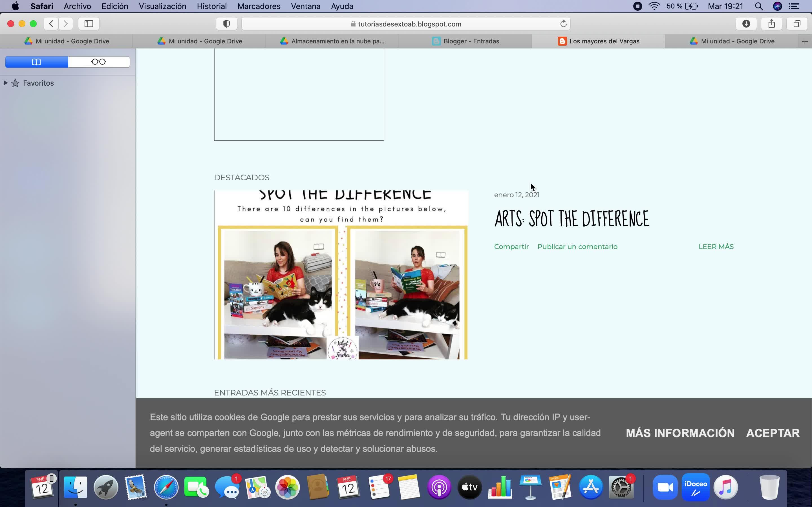The image size is (812, 507).
Task: Expand the Favoritos disclosure triangle
Action: point(5,83)
